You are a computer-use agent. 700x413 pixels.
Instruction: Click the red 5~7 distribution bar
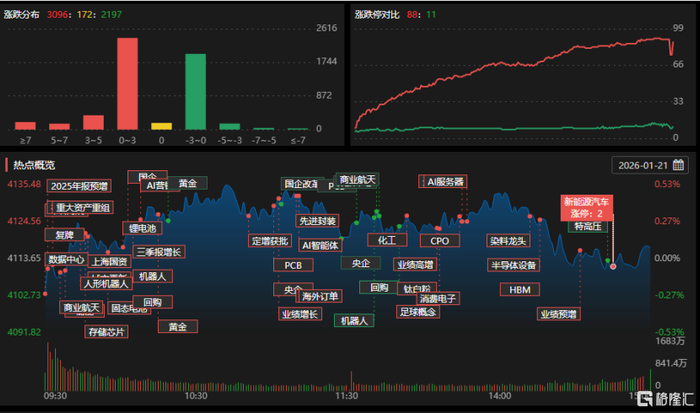click(59, 127)
